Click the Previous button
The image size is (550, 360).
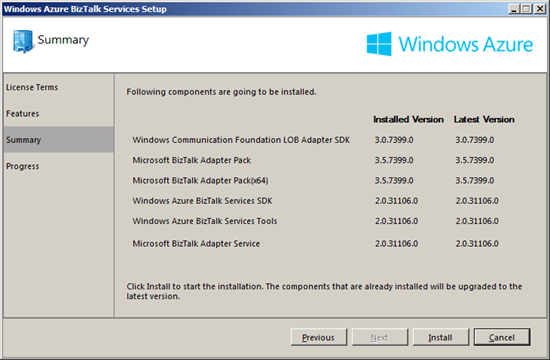click(x=318, y=337)
